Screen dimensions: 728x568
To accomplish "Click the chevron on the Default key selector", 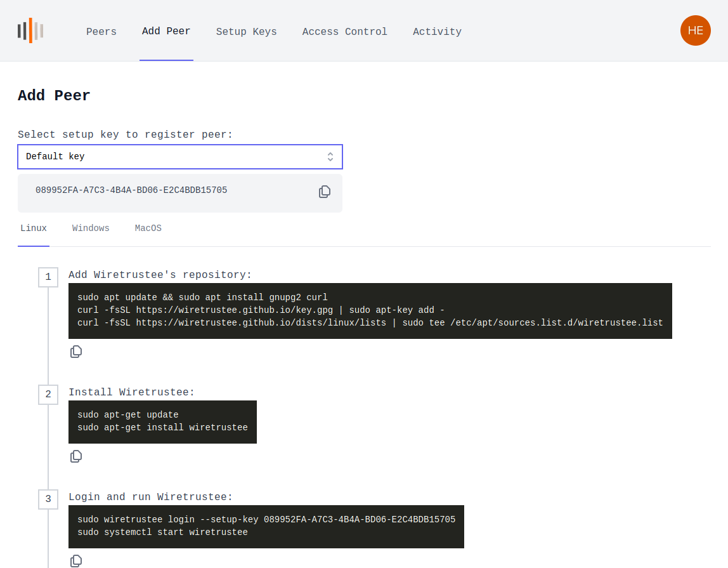I will pos(330,156).
